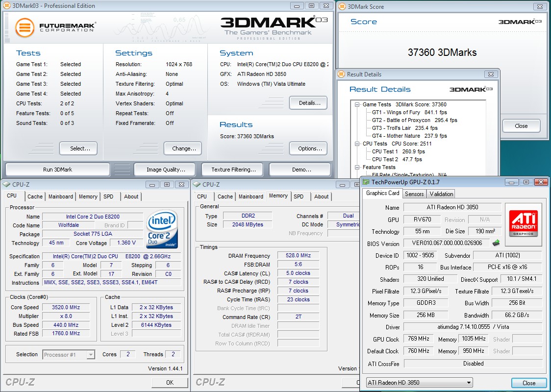Image resolution: width=551 pixels, height=392 pixels.
Task: Click the 3DMark Score window title icon
Action: click(342, 6)
